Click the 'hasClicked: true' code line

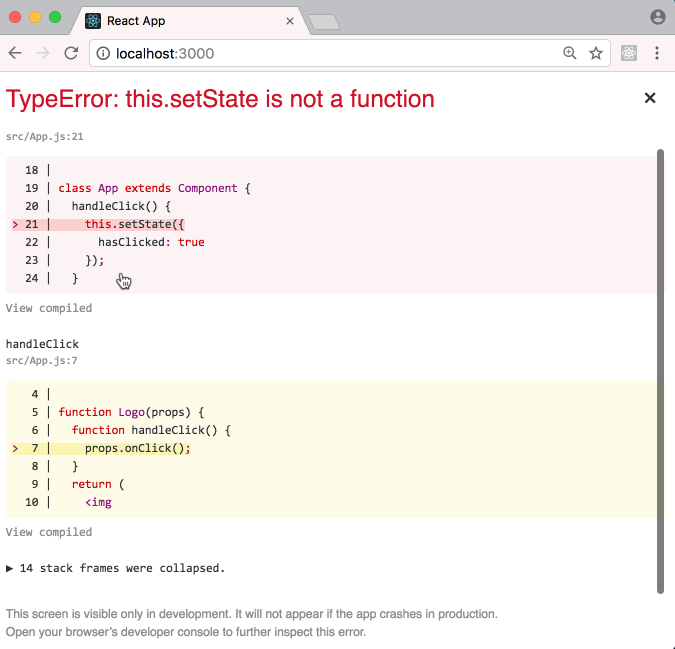coord(151,242)
